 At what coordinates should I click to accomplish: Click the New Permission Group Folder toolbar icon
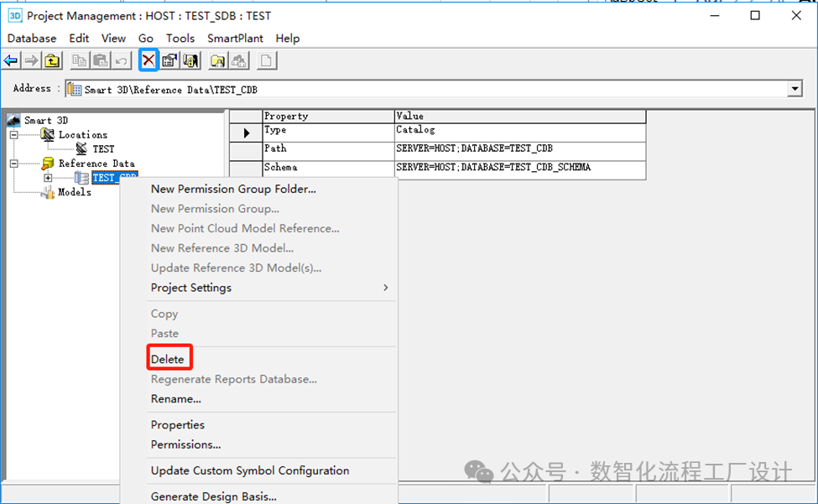[x=217, y=61]
